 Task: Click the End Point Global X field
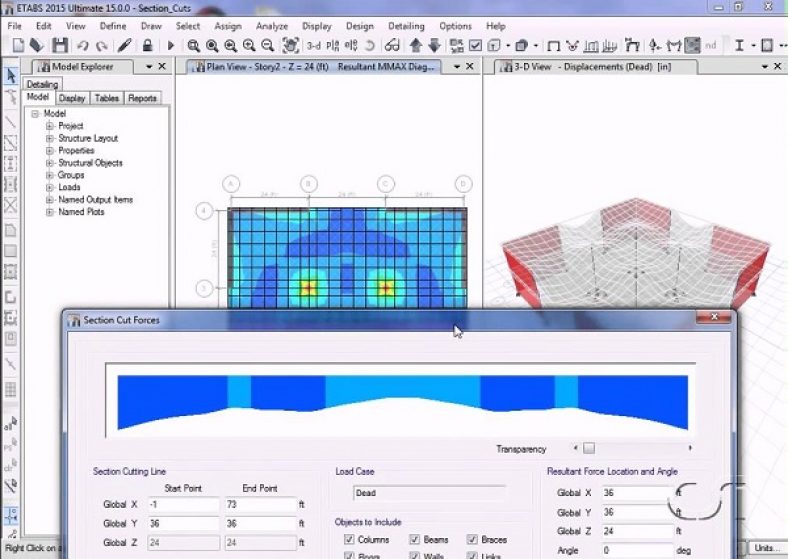point(260,504)
